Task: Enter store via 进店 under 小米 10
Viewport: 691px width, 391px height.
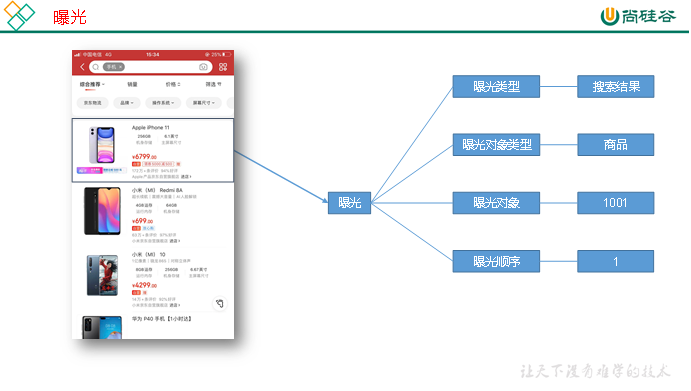Action: pos(175,305)
